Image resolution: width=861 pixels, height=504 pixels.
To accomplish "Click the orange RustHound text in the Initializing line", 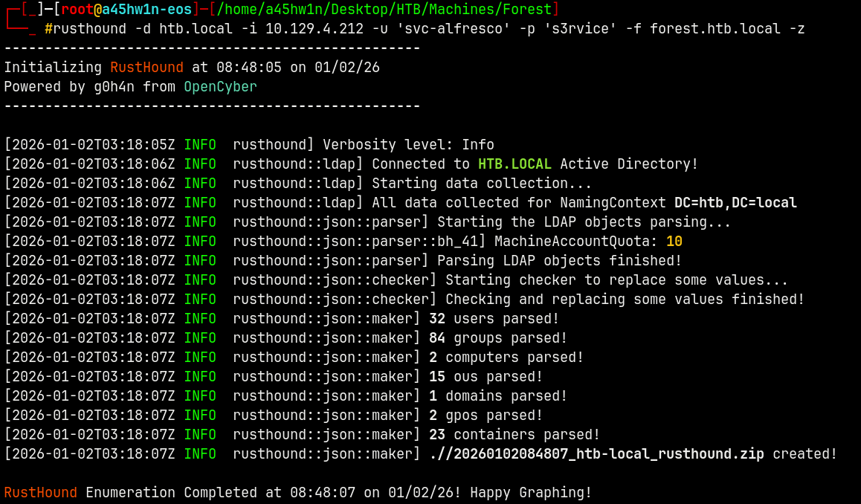I will coord(146,68).
